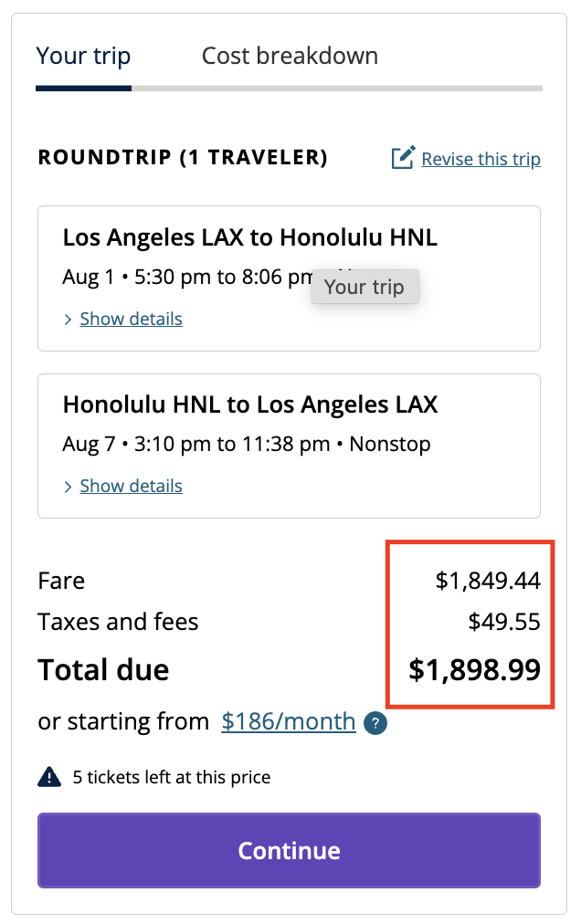This screenshot has width=581, height=924.
Task: Click the question mark help icon near monthly payment
Action: tap(375, 723)
